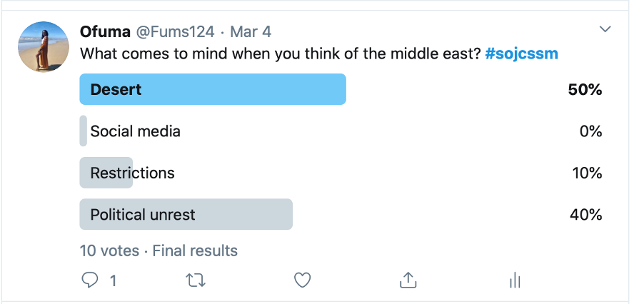Click the 40% result label
This screenshot has width=644, height=304.
(x=585, y=214)
